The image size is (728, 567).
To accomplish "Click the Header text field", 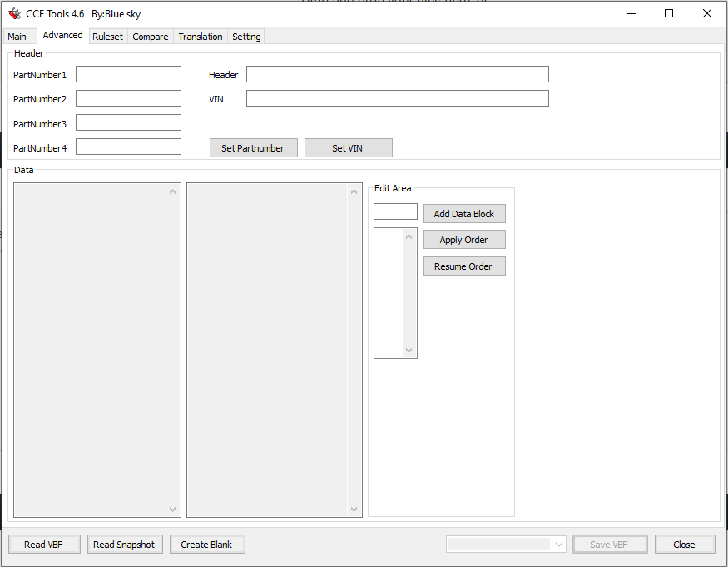I will point(397,74).
